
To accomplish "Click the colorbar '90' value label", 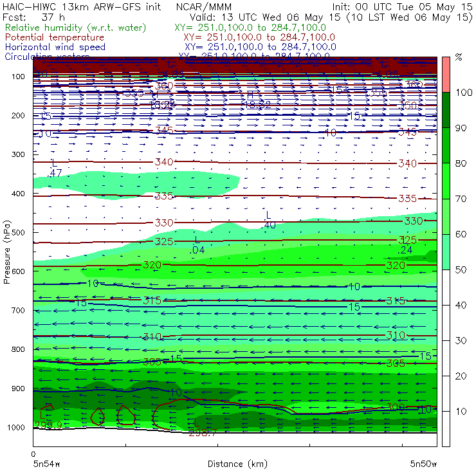I will (x=461, y=128).
